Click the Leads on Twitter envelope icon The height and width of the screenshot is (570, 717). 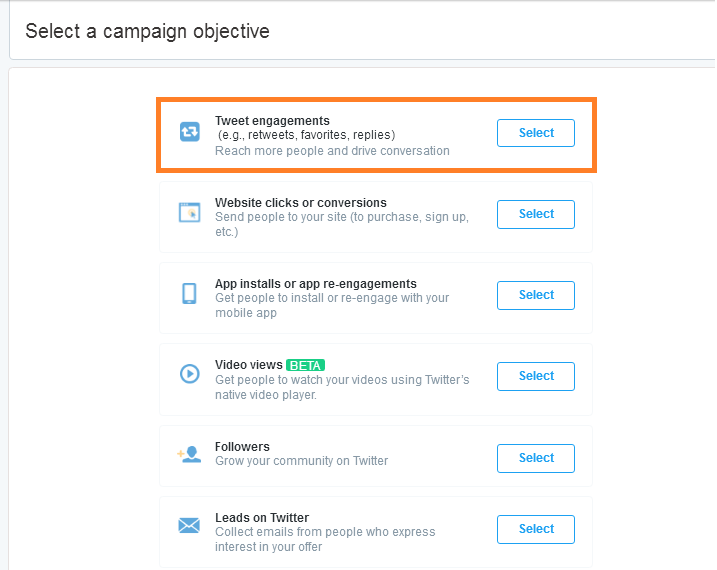point(189,525)
